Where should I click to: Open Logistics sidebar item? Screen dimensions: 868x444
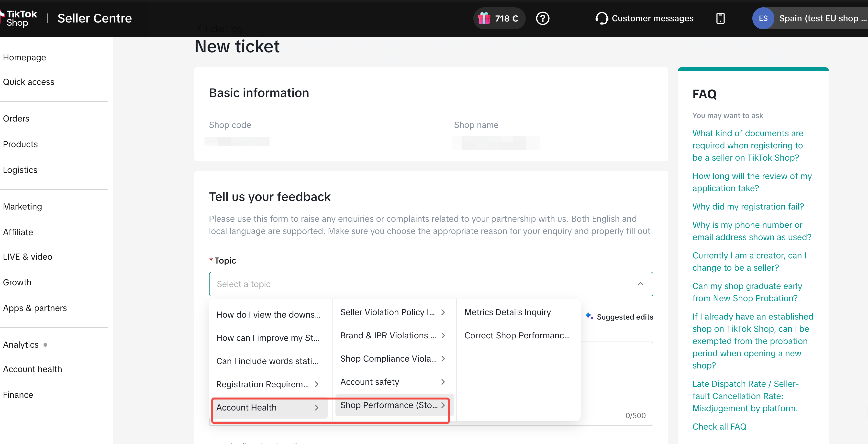click(20, 170)
